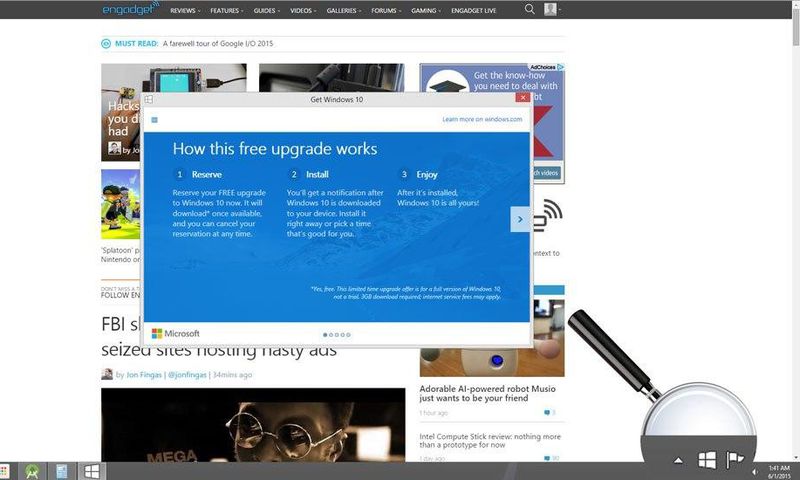
Task: Open Engadget Live in navigation
Action: tap(473, 10)
